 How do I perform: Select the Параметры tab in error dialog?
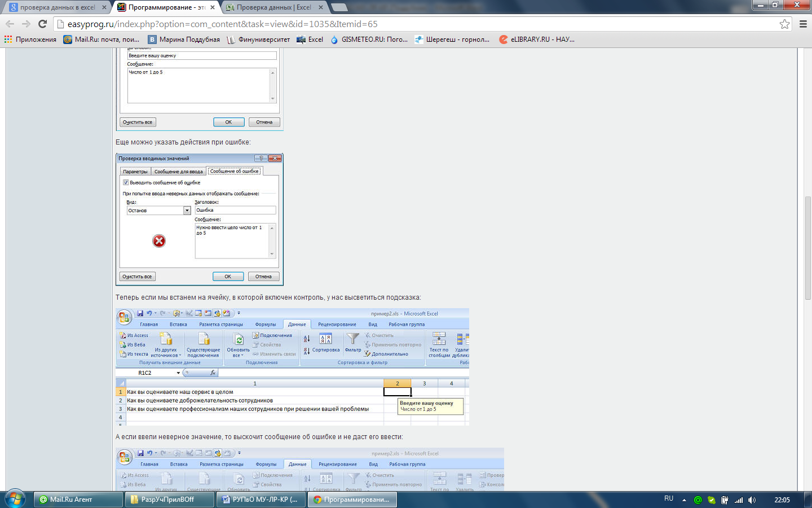(x=135, y=171)
